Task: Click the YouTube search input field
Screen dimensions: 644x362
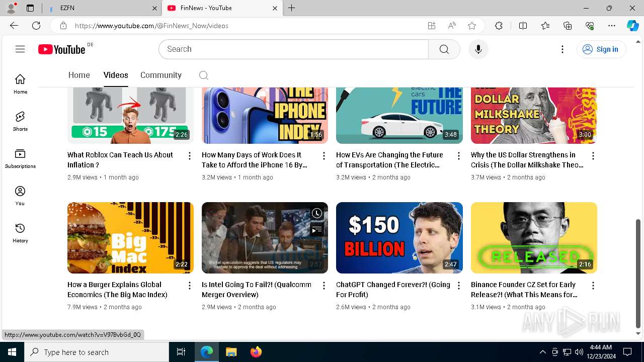Action: (294, 49)
